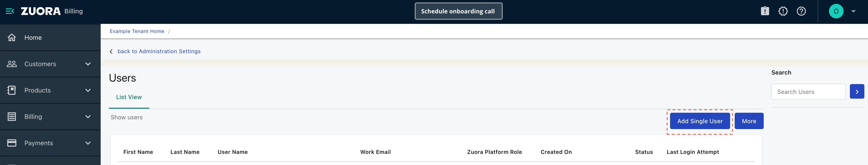The image size is (868, 165).
Task: Open the settings gear icon
Action: pos(783,11)
